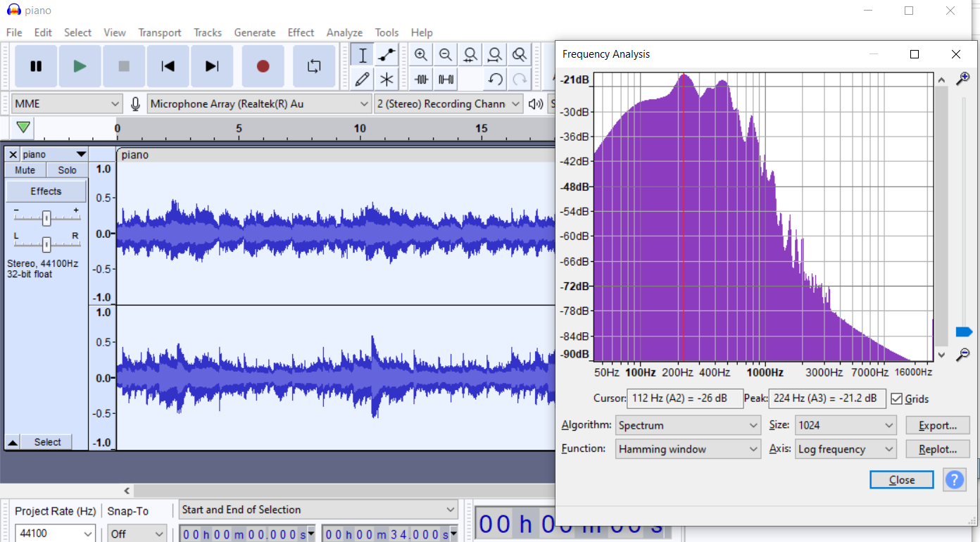Open Start and End of Selection dropdown
The width and height of the screenshot is (980, 542).
click(x=319, y=510)
